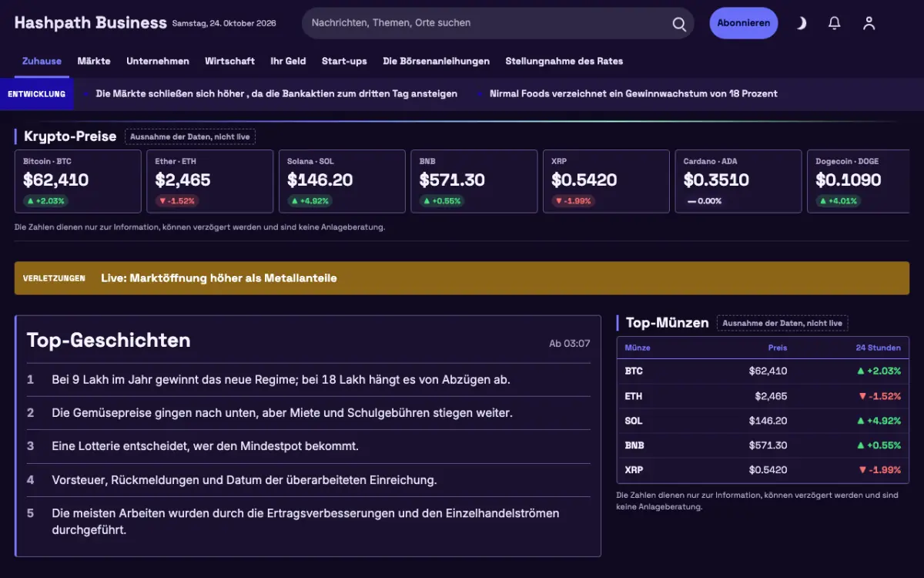Screen dimensions: 924x578
Task: Click Dogecoin's +4.01% change badge
Action: click(839, 201)
